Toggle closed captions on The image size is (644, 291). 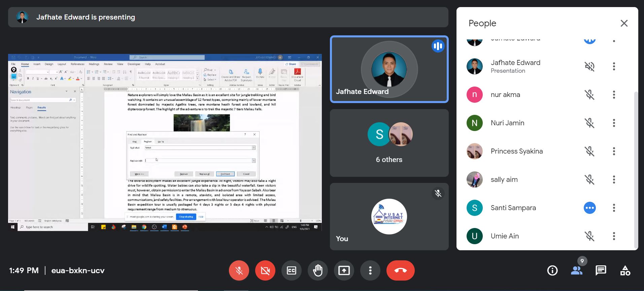click(292, 270)
